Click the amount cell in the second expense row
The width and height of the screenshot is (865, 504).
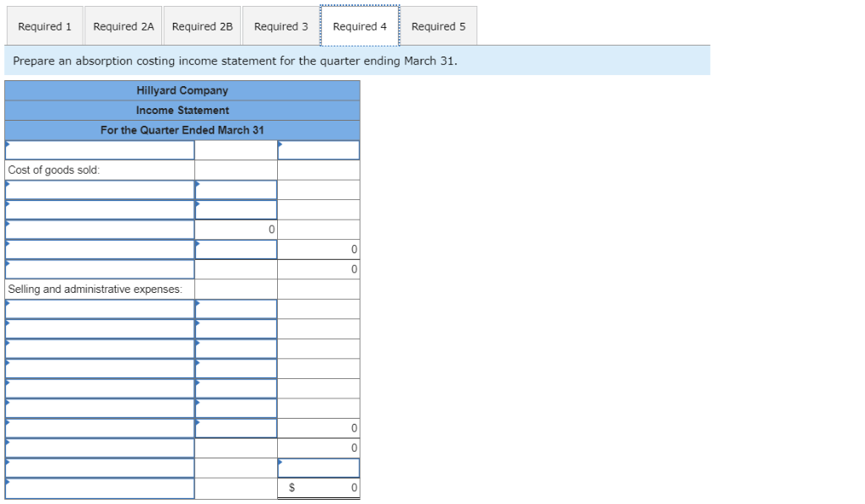click(235, 328)
